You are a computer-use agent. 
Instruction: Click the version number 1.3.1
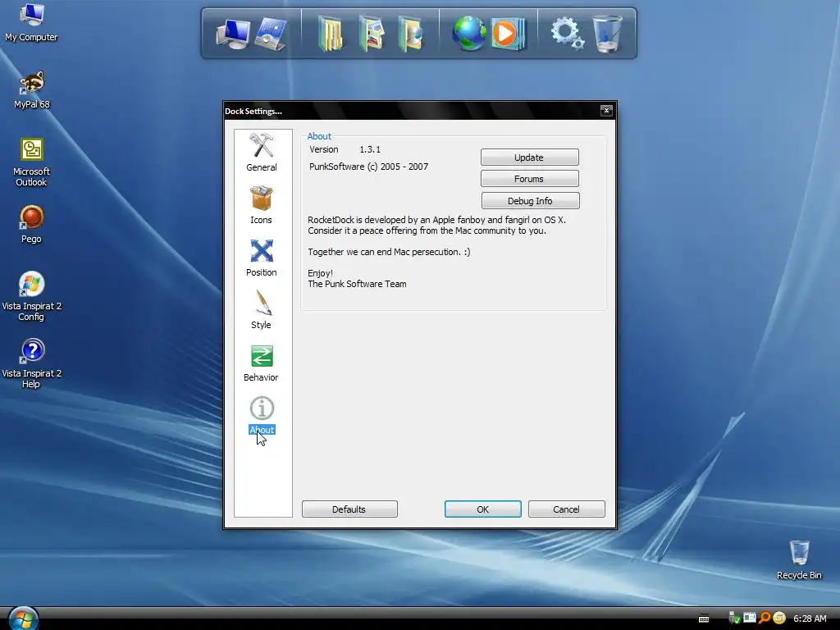[x=370, y=149]
